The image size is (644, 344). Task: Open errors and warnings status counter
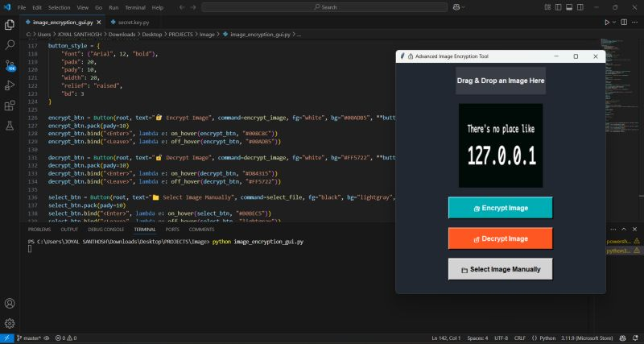click(x=66, y=338)
